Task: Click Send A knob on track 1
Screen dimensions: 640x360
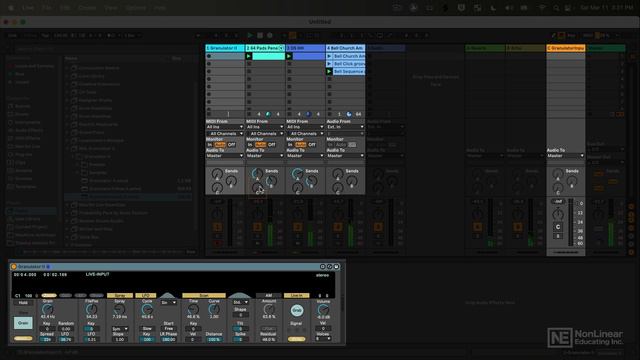Action: (217, 174)
